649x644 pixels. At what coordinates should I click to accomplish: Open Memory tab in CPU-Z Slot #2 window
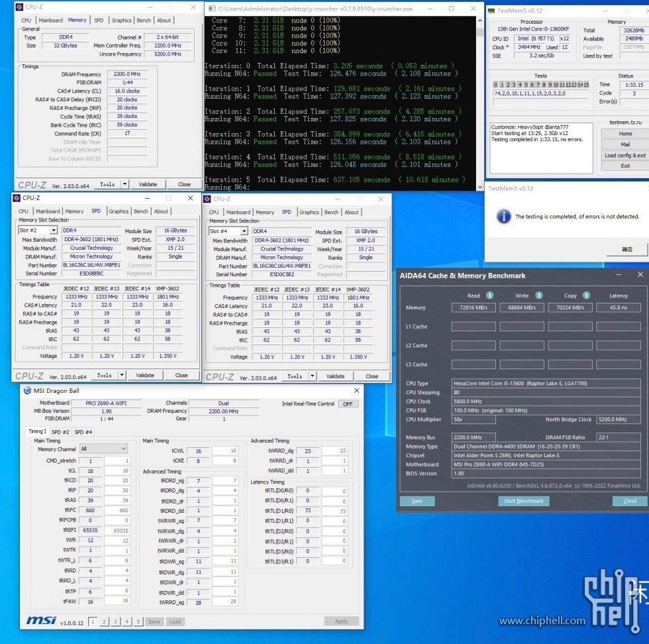click(74, 211)
